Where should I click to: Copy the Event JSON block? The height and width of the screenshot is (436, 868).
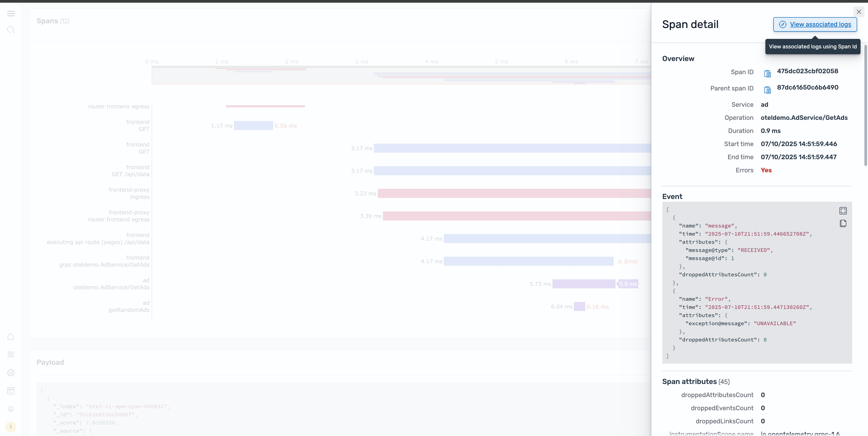tap(843, 223)
